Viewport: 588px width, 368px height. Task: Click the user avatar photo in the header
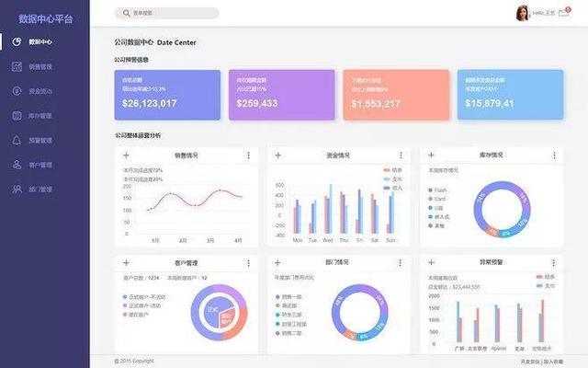point(522,13)
